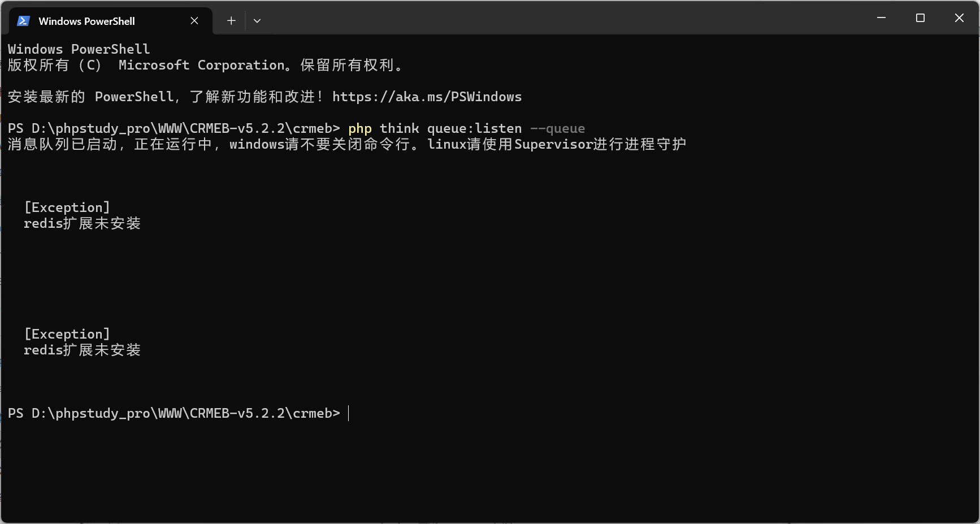Click the first [Exception] message
The height and width of the screenshot is (524, 980).
(67, 207)
